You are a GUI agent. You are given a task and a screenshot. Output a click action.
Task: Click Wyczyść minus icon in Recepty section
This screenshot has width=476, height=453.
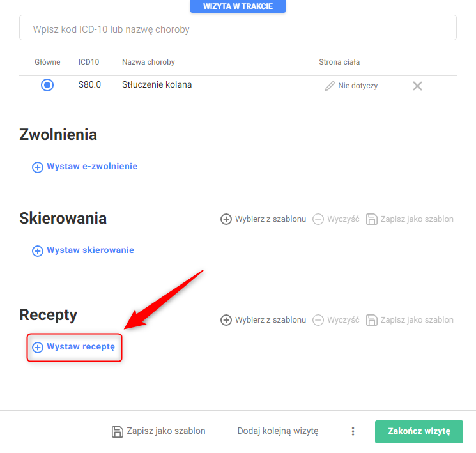[x=318, y=320]
